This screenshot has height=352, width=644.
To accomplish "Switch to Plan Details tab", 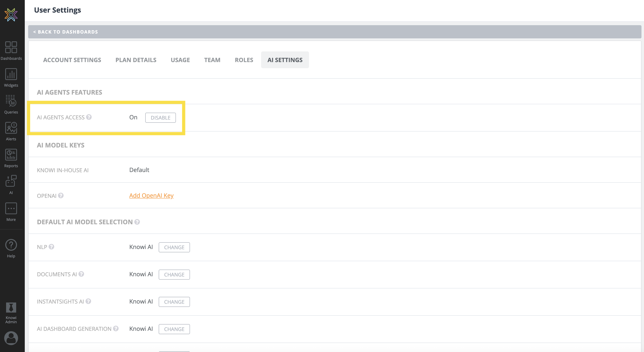I will coord(136,60).
